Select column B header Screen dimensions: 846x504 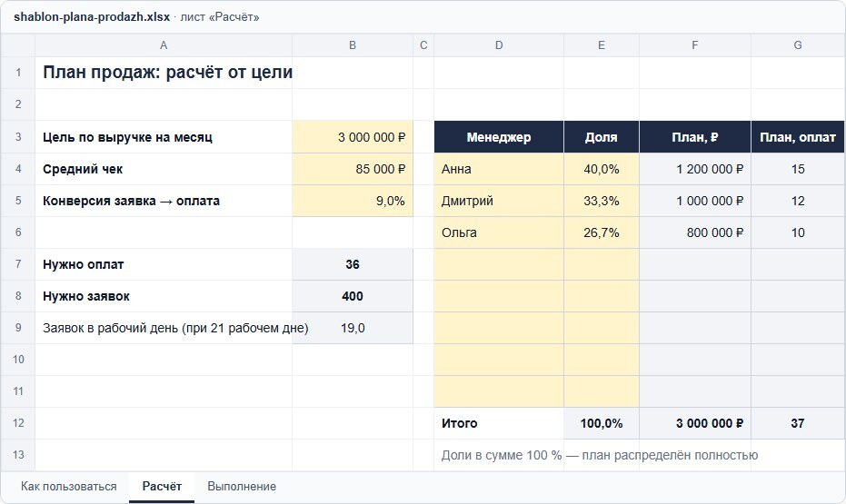(353, 45)
